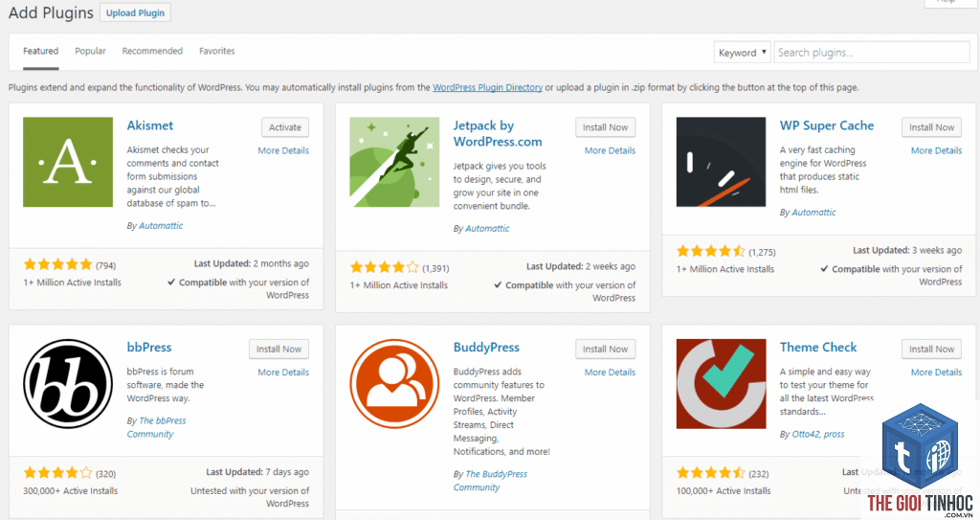This screenshot has width=980, height=520.
Task: Click 'Last Updated: 3 weeks ago' text
Action: click(x=907, y=250)
